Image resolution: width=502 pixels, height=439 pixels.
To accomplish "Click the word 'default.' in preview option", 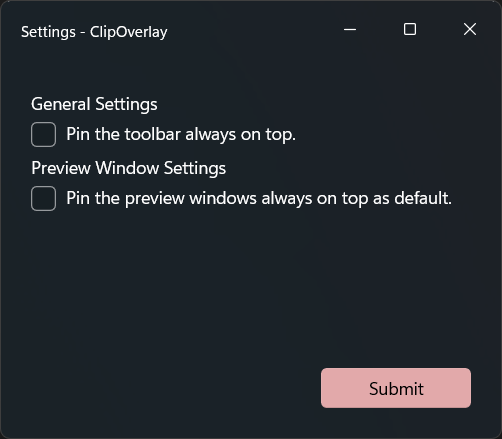I will click(x=423, y=198).
